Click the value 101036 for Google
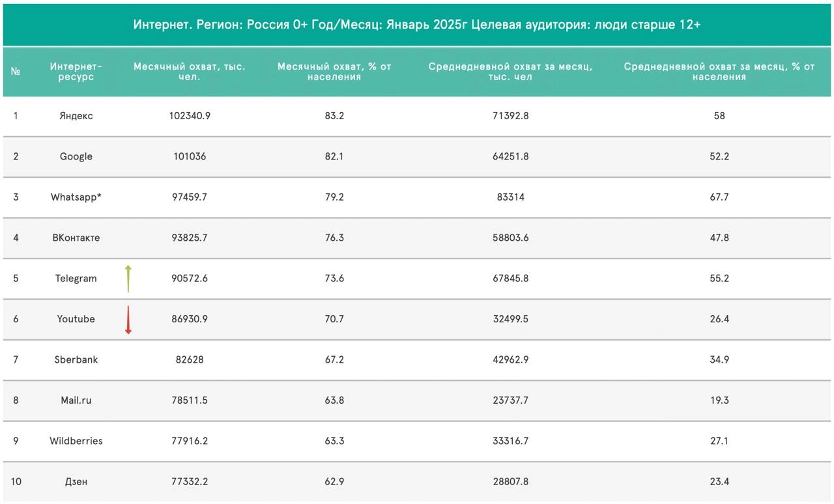 coord(190,156)
